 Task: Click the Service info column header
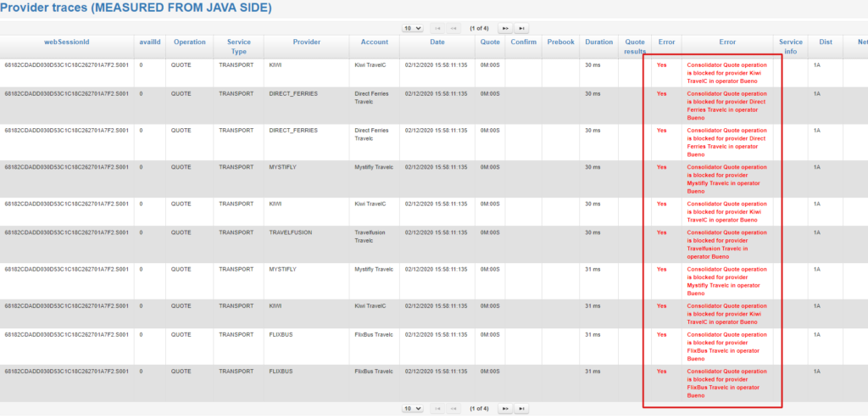click(790, 47)
